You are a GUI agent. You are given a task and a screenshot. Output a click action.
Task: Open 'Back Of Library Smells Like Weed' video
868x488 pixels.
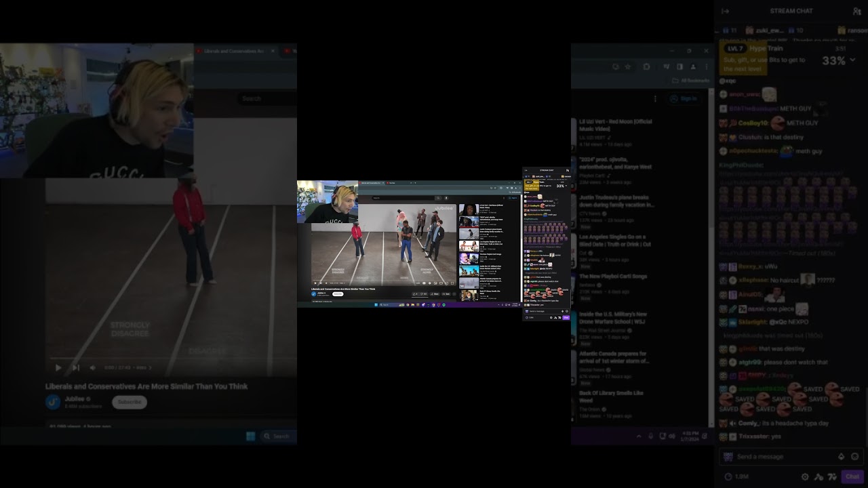(x=612, y=396)
